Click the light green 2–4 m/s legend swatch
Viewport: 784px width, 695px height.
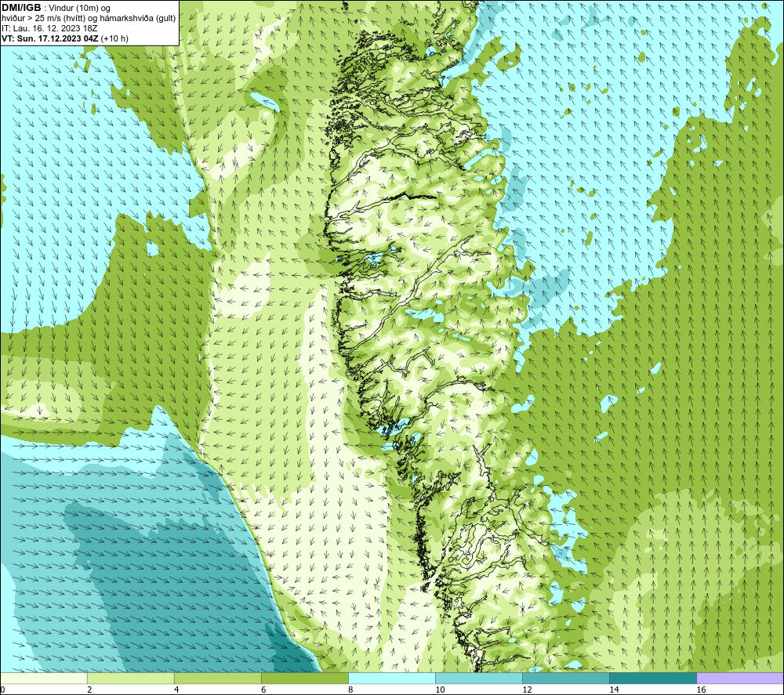[130, 678]
